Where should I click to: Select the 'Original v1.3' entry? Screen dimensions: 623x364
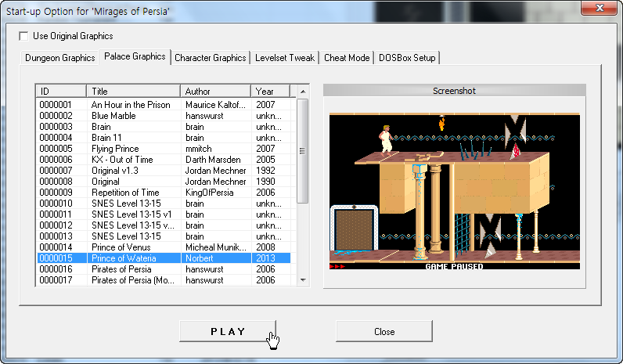pyautogui.click(x=164, y=171)
